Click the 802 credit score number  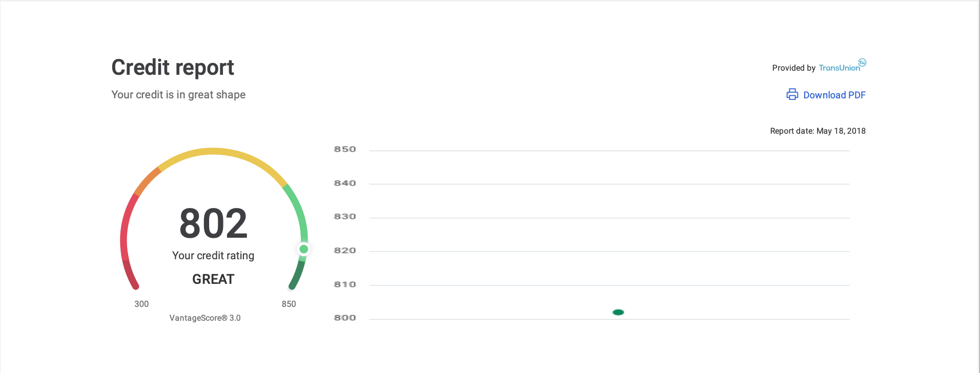[213, 224]
